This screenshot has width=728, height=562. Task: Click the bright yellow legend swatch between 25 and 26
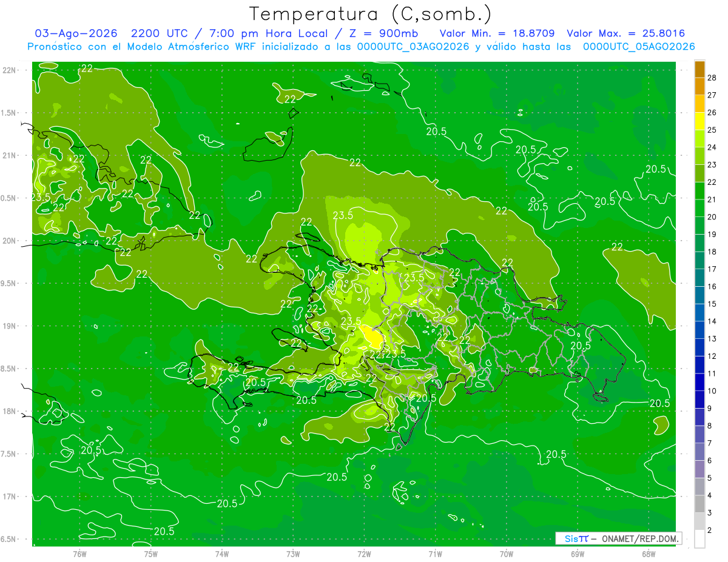(x=699, y=121)
